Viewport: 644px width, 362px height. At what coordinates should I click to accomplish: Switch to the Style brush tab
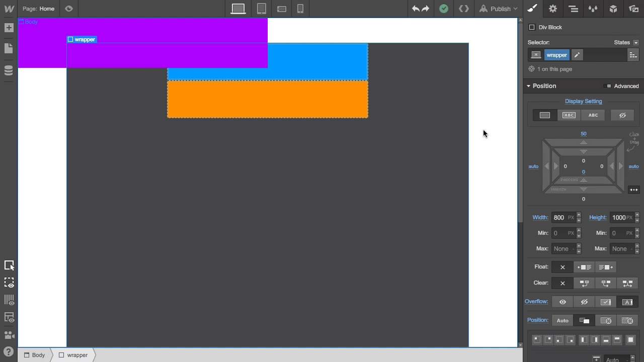point(532,9)
